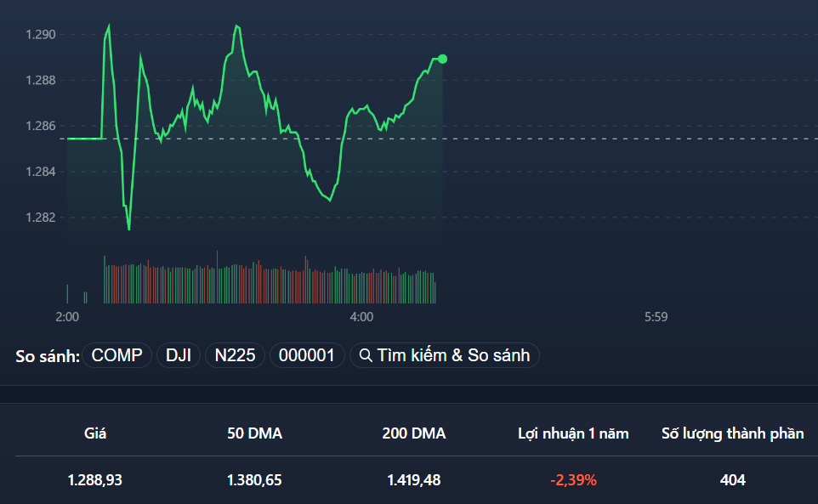Click the 'Lợi nhuận 1 năm' column header
The height and width of the screenshot is (504, 818).
575,433
